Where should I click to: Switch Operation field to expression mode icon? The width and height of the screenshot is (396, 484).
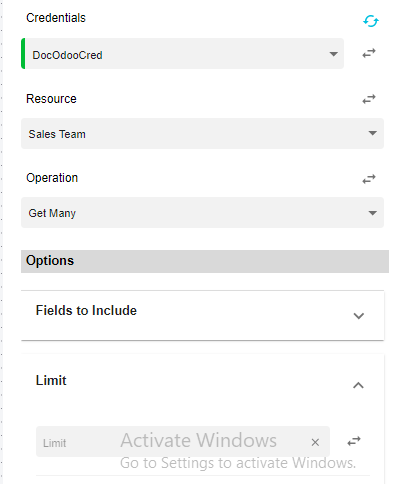369,179
